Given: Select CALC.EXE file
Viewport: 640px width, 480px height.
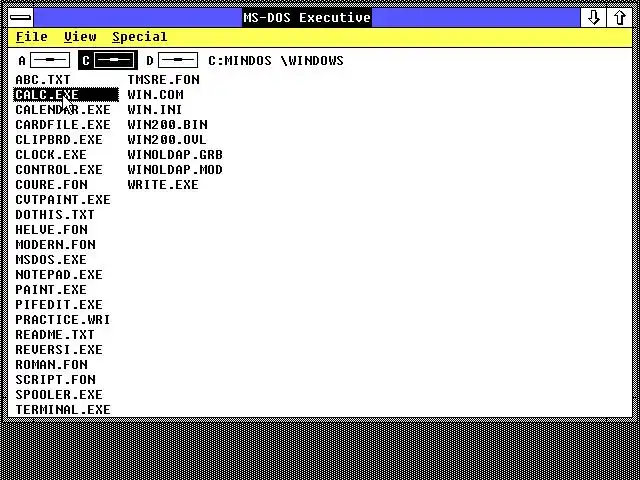Looking at the screenshot, I should pyautogui.click(x=66, y=95).
